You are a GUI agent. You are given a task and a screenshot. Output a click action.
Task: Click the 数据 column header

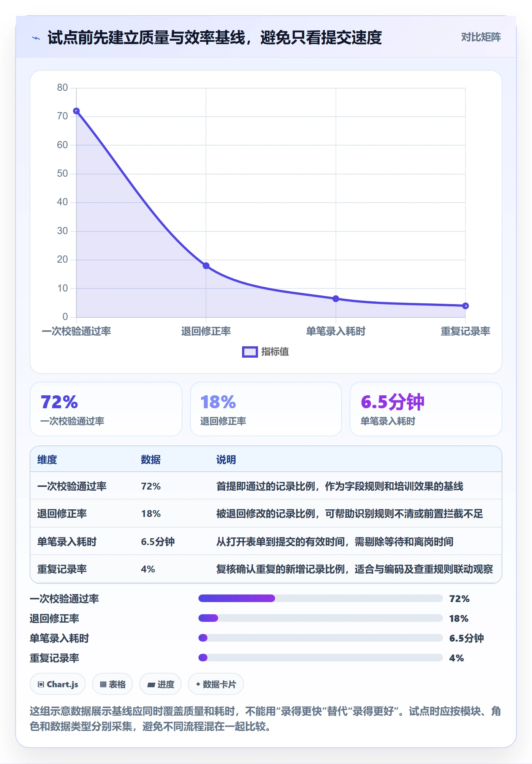click(151, 460)
